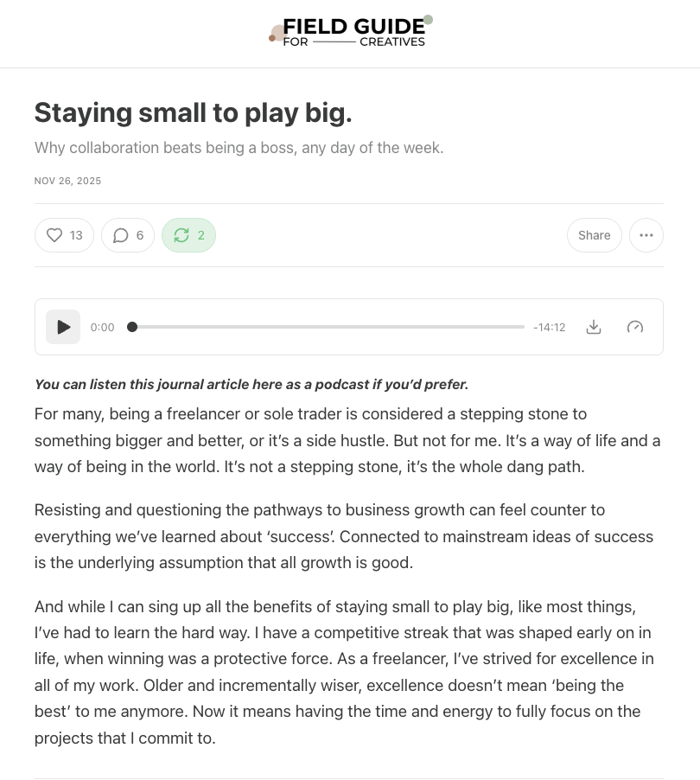Click the Nov 26, 2025 publish date
700x780 pixels.
(67, 181)
